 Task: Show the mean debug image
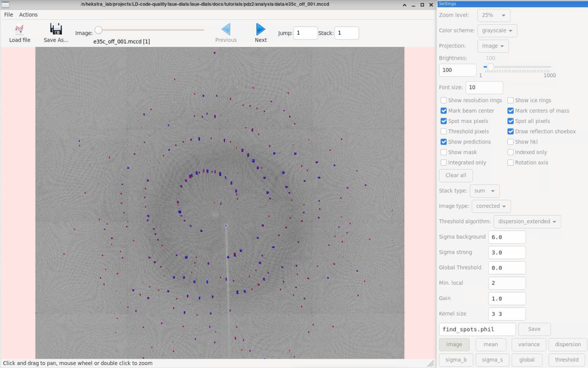click(x=491, y=345)
